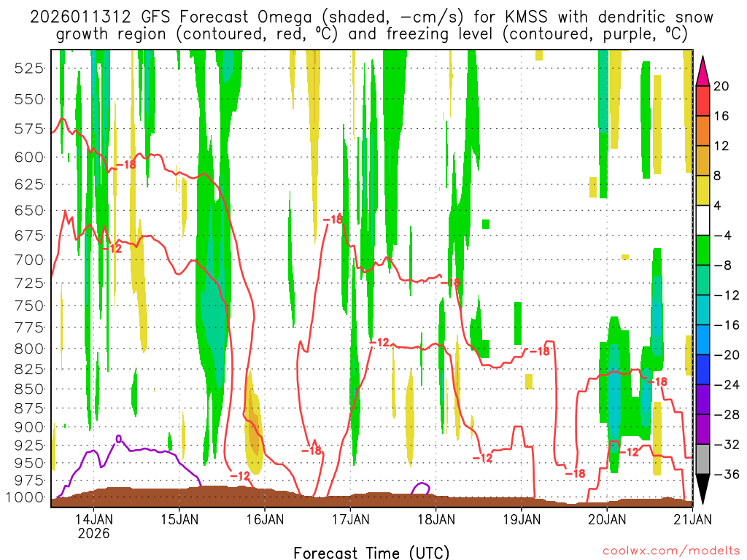747x560 pixels.
Task: Click the colorbar value label 4
Action: coord(718,206)
